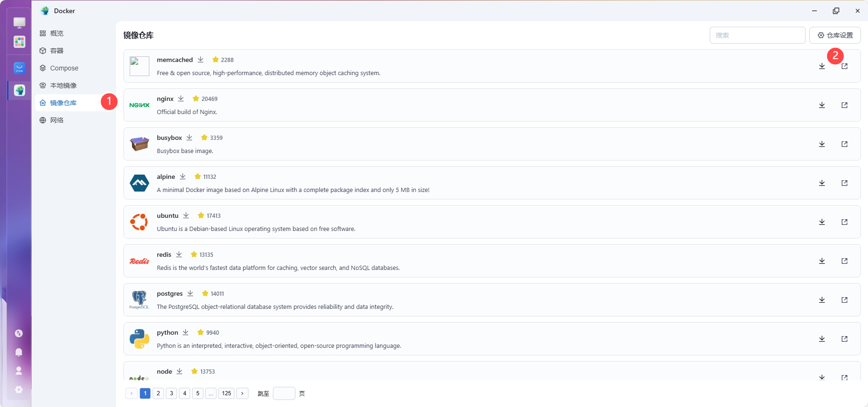Download alpine image via right-side download icon

(822, 183)
